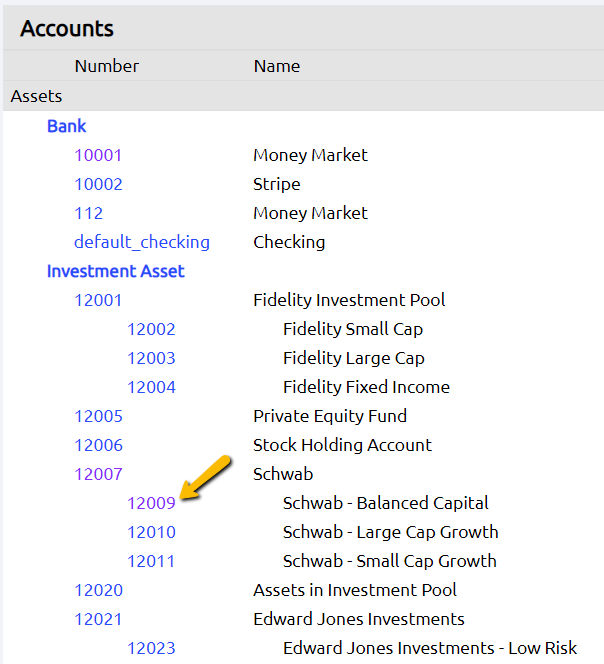Click the Name column header
The image size is (604, 664).
pos(277,66)
